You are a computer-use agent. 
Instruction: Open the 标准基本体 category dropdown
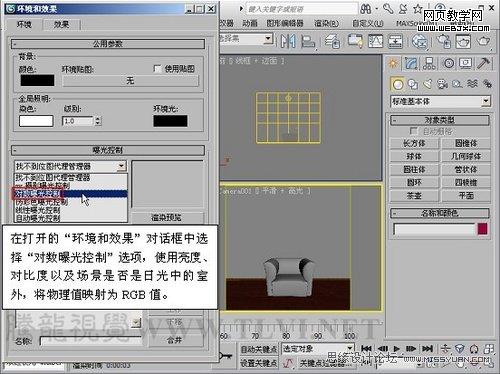click(486, 101)
